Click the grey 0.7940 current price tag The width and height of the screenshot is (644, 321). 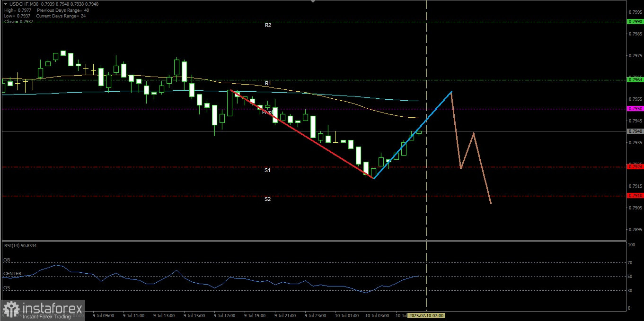coord(635,131)
